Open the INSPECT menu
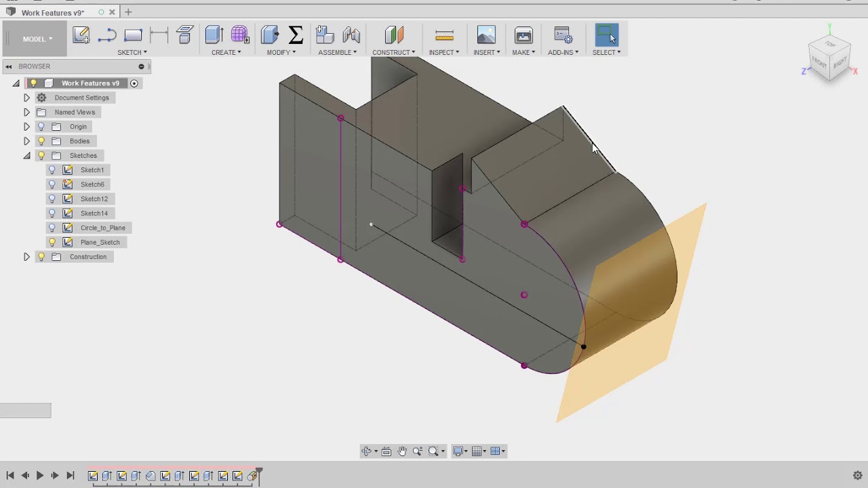Viewport: 868px width, 488px height. 444,52
